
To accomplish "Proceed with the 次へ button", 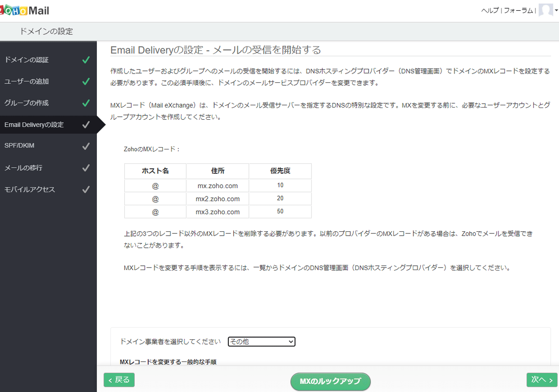I will pos(541,380).
